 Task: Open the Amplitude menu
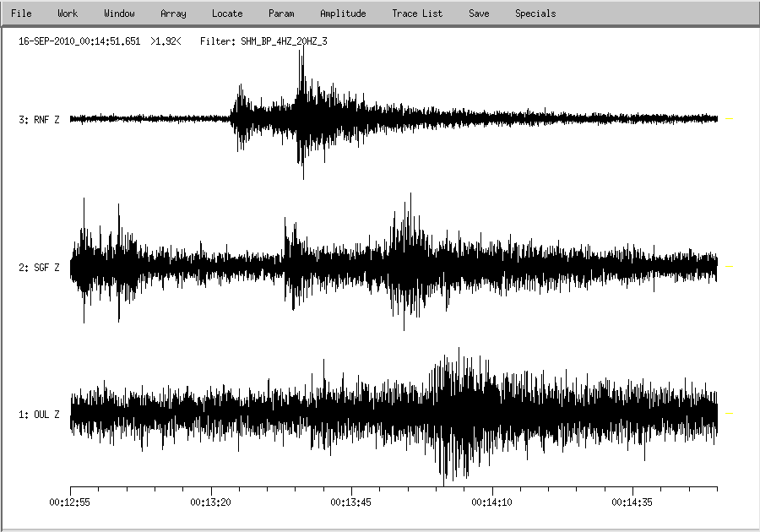343,14
